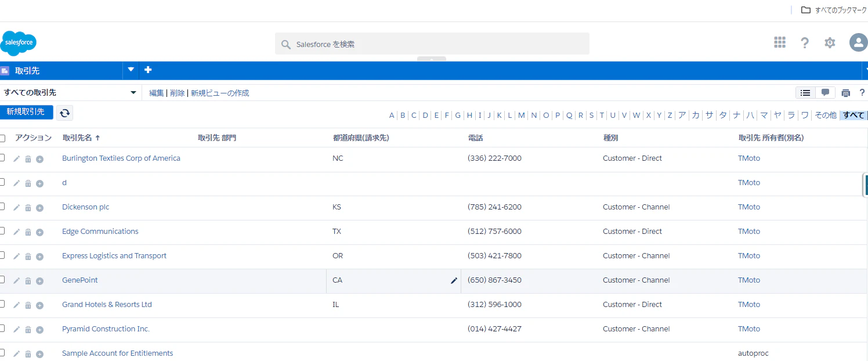The image size is (868, 361).
Task: Sort by 取引先名 column header
Action: click(x=81, y=138)
